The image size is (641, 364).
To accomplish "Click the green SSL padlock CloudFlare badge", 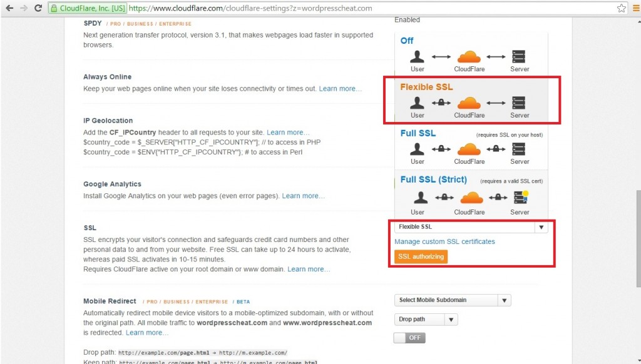I will click(88, 8).
